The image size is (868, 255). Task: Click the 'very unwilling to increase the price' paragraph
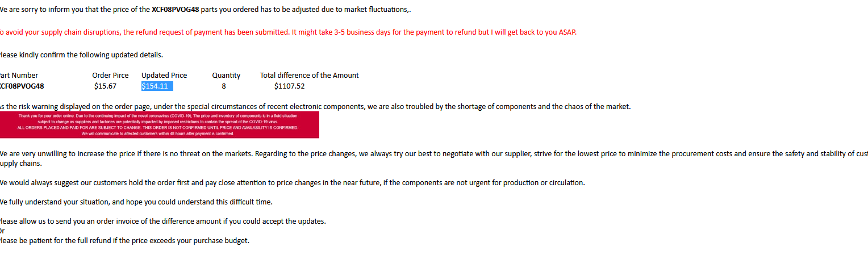[434, 158]
